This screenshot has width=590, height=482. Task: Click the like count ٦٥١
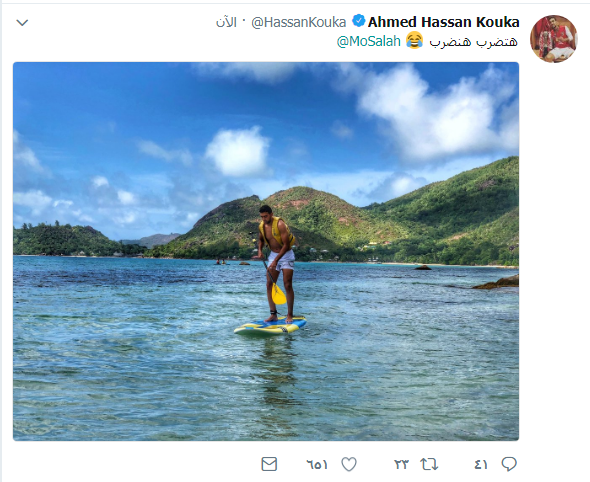[317, 465]
